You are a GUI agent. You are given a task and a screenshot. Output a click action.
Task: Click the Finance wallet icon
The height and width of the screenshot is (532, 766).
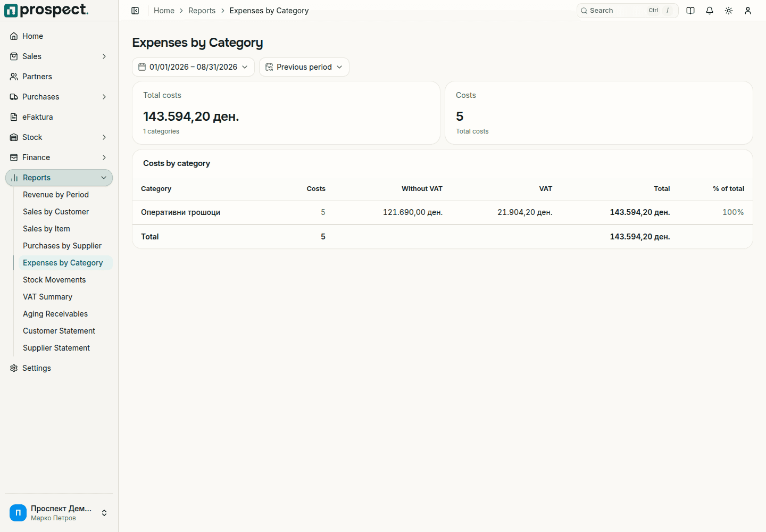pyautogui.click(x=14, y=157)
